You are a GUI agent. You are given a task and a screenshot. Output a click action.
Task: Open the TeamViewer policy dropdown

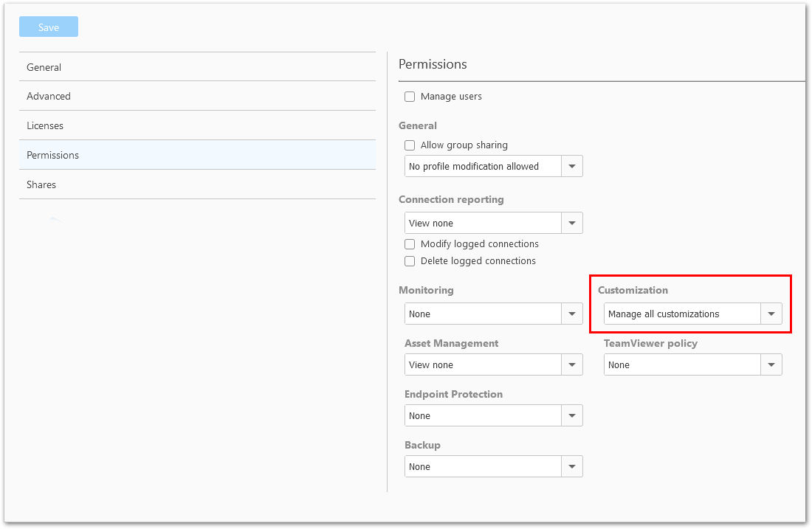[693, 365]
